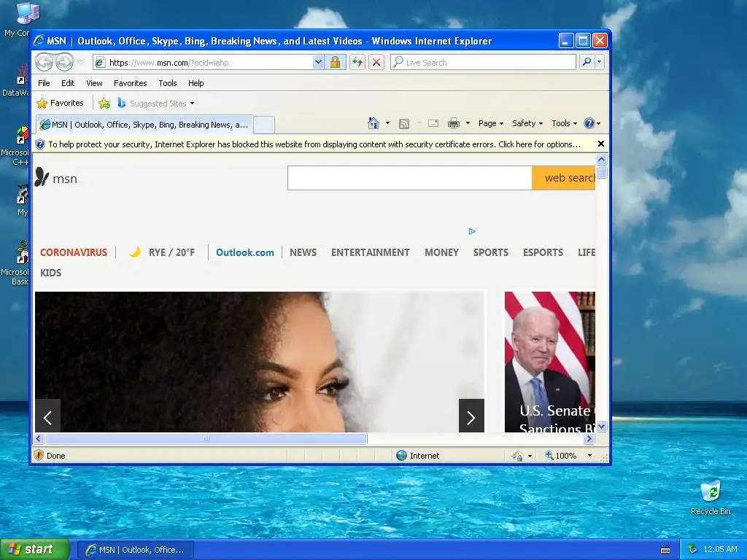Expand the address bar URL dropdown

pyautogui.click(x=318, y=63)
